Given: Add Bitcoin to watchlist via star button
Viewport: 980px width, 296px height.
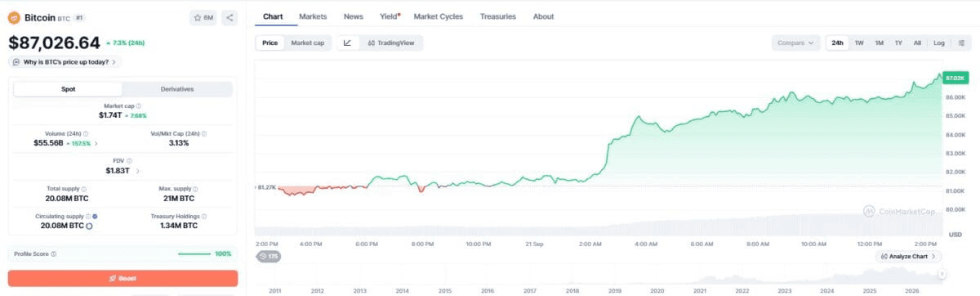Looking at the screenshot, I should pos(203,17).
